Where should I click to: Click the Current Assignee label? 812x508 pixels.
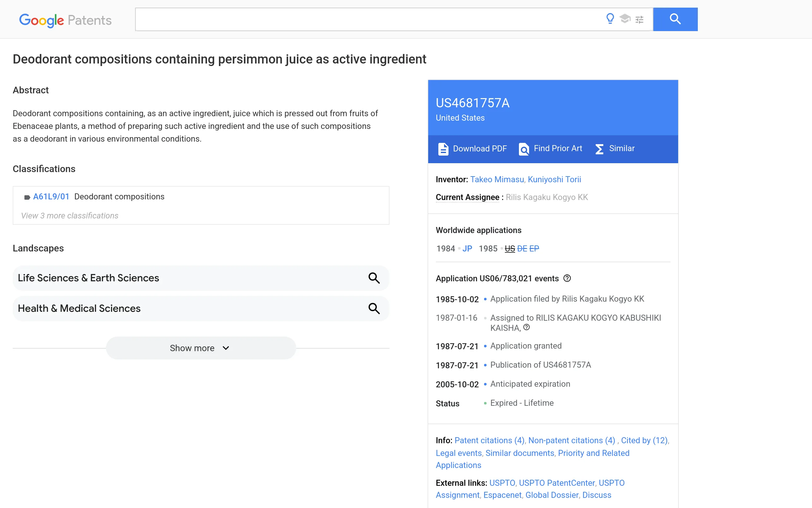[468, 197]
